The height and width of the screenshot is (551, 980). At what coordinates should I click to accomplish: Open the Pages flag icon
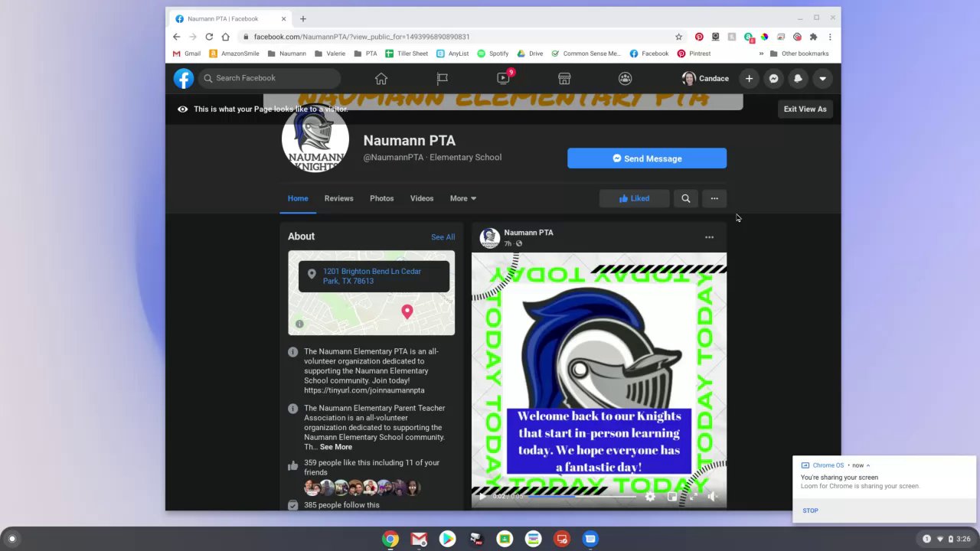click(x=442, y=78)
